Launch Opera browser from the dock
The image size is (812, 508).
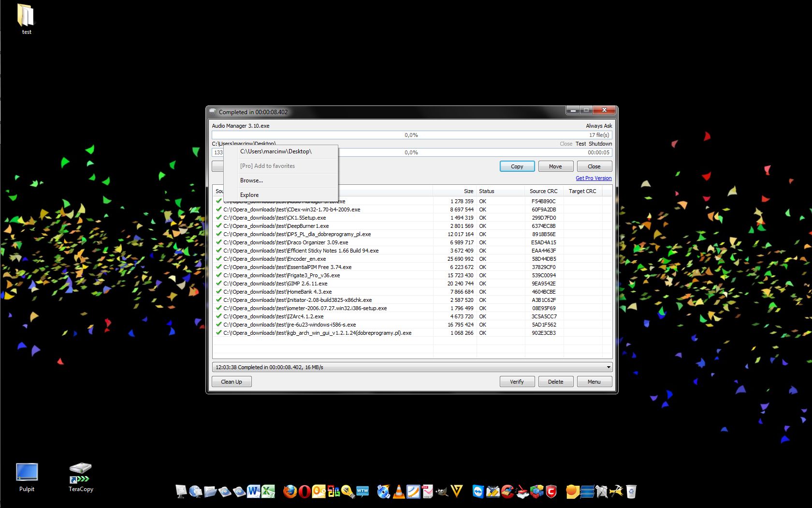(x=304, y=492)
